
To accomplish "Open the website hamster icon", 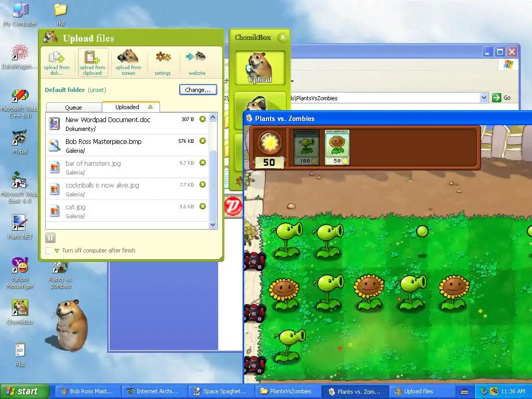I will [x=197, y=63].
